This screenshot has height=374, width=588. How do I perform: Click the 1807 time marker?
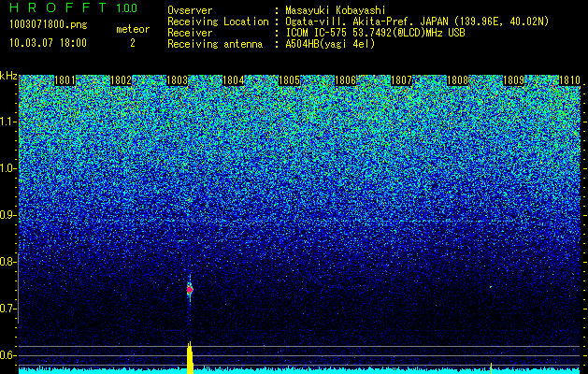pyautogui.click(x=401, y=80)
